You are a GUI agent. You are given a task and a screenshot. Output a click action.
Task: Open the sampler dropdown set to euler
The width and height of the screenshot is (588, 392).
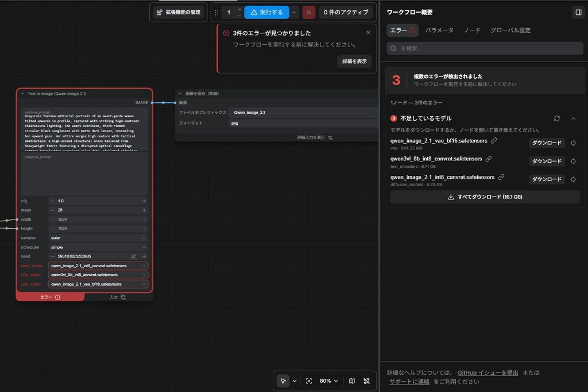98,238
